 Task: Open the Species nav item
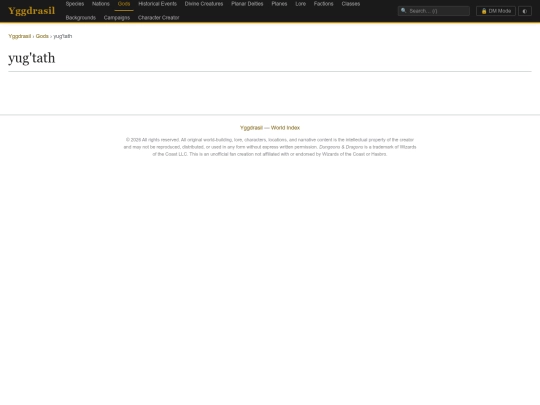(75, 4)
